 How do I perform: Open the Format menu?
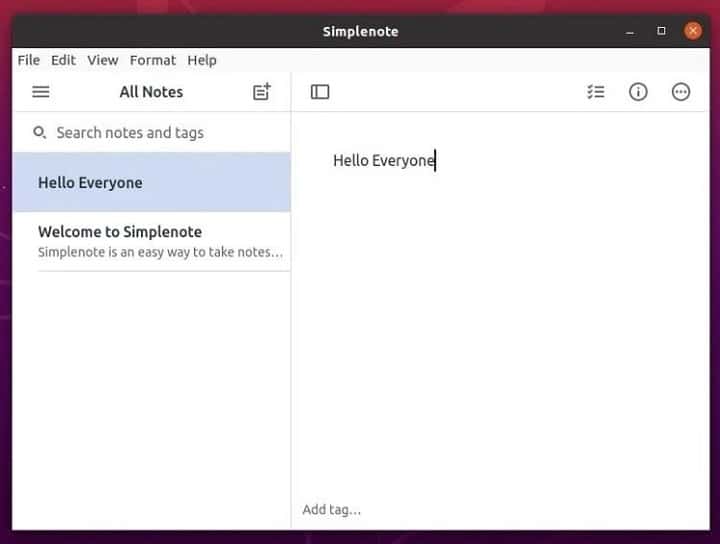point(152,60)
